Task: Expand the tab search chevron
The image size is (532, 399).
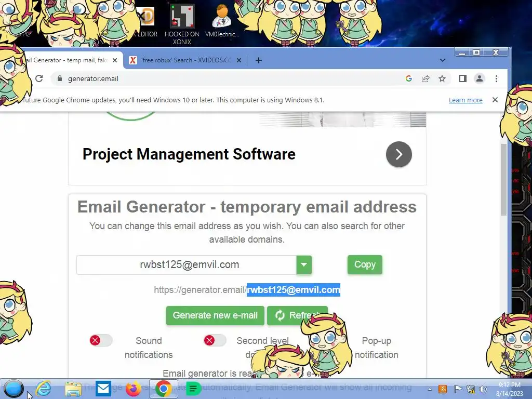Action: pos(443,60)
